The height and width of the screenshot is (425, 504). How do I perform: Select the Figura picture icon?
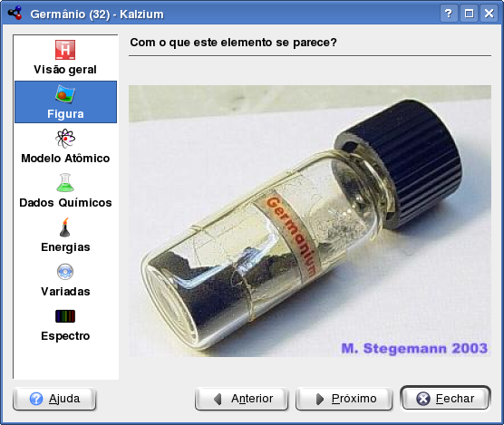pos(65,94)
